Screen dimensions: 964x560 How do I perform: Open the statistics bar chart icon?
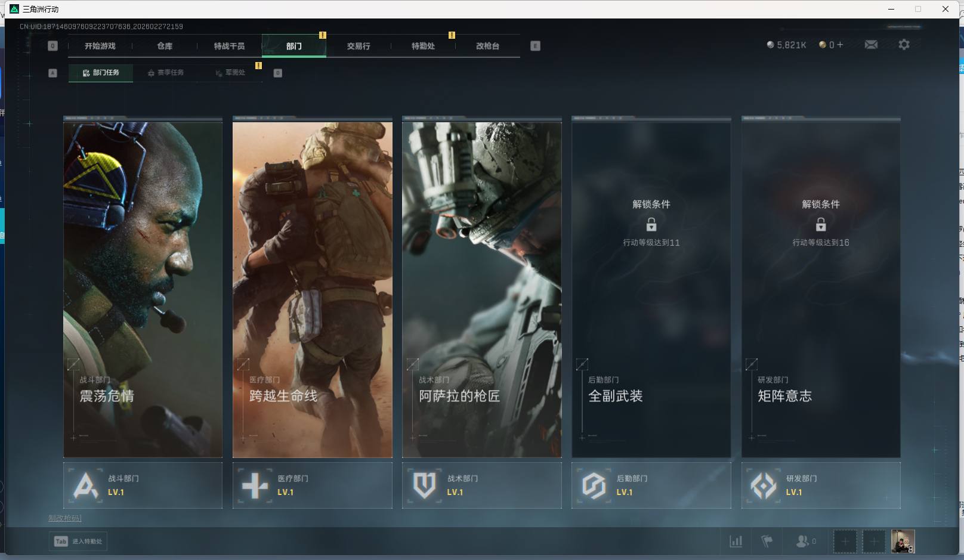[x=736, y=542]
